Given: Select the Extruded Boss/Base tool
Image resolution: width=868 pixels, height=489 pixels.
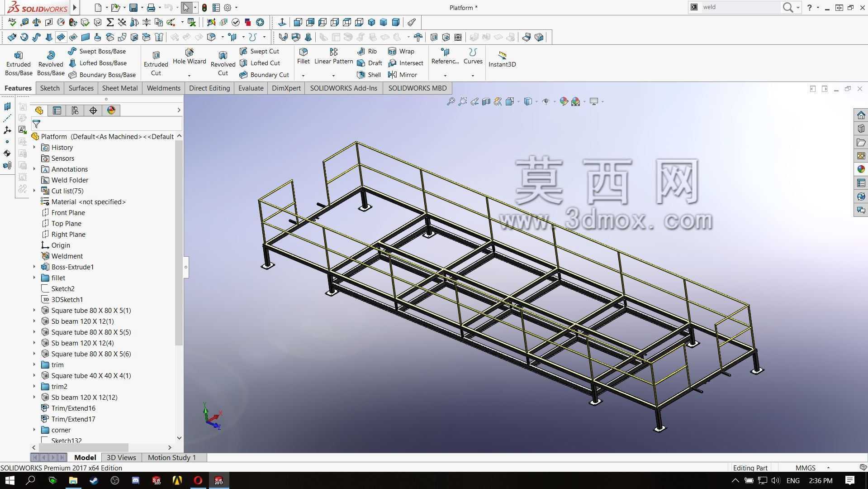Looking at the screenshot, I should pyautogui.click(x=19, y=63).
